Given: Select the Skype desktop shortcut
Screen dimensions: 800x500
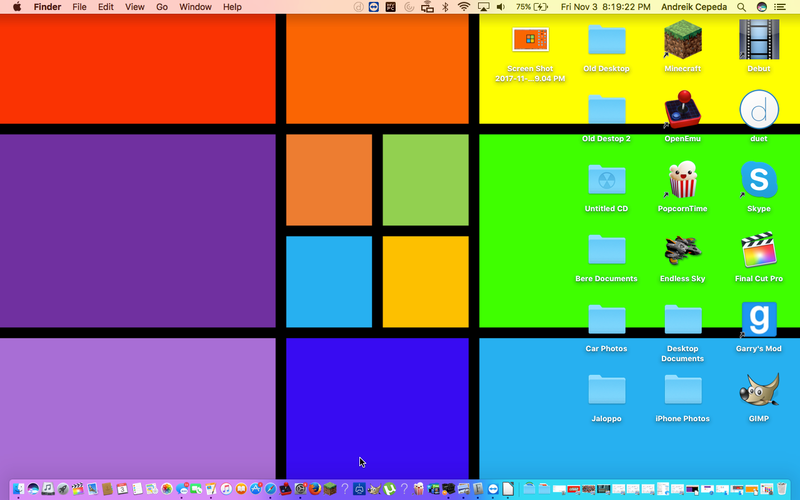Looking at the screenshot, I should [759, 180].
